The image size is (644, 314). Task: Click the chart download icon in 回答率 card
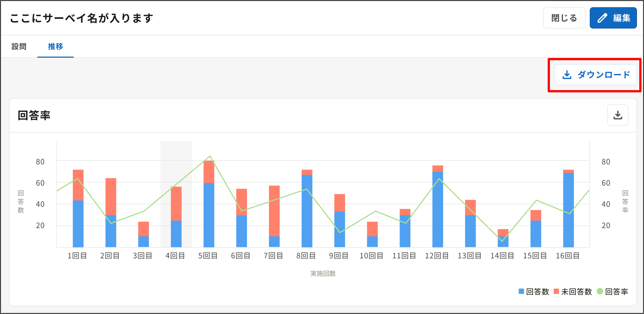pyautogui.click(x=618, y=115)
